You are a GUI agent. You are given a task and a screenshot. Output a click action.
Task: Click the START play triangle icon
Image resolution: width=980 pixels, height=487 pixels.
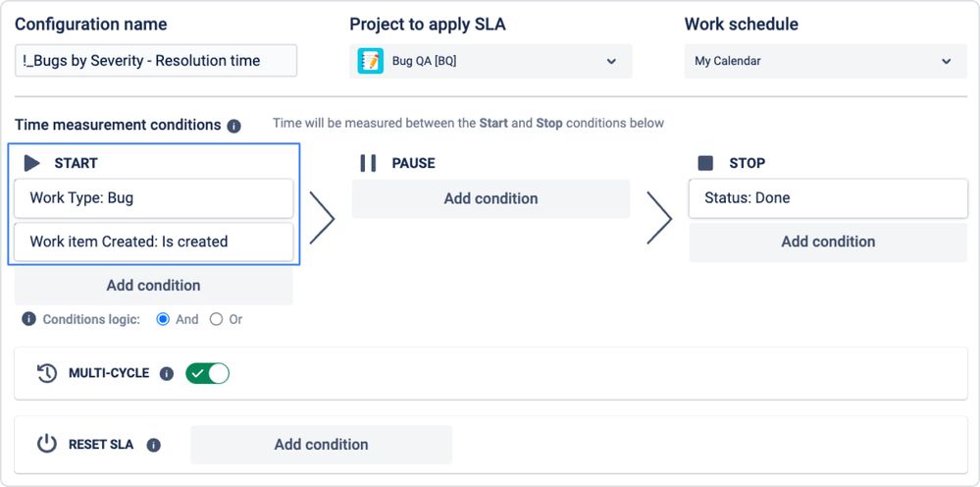pyautogui.click(x=32, y=163)
